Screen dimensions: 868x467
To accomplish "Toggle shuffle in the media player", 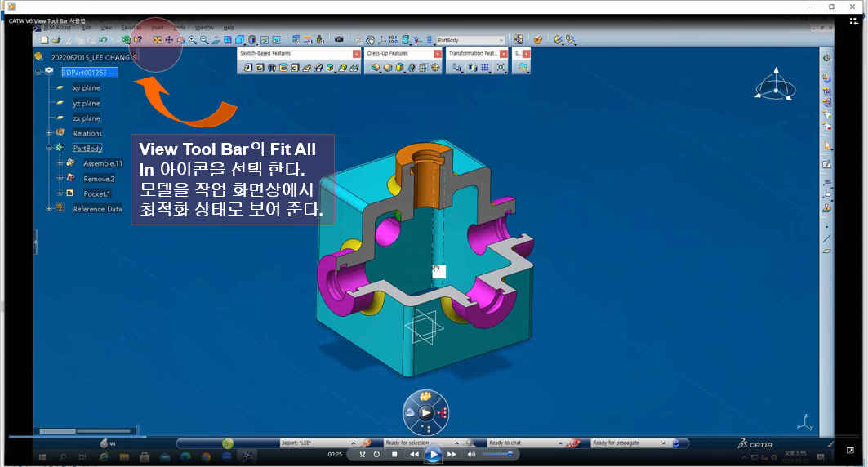I will click(363, 454).
